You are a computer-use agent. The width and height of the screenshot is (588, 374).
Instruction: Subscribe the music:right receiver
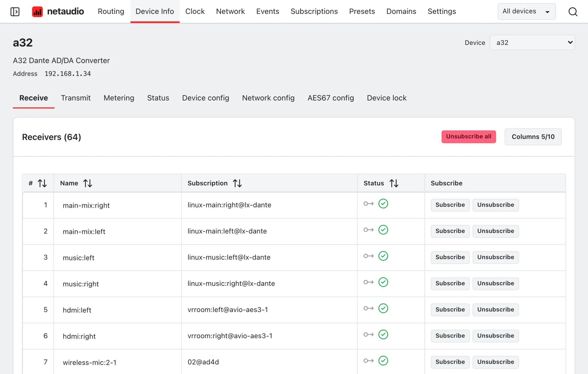(x=450, y=284)
